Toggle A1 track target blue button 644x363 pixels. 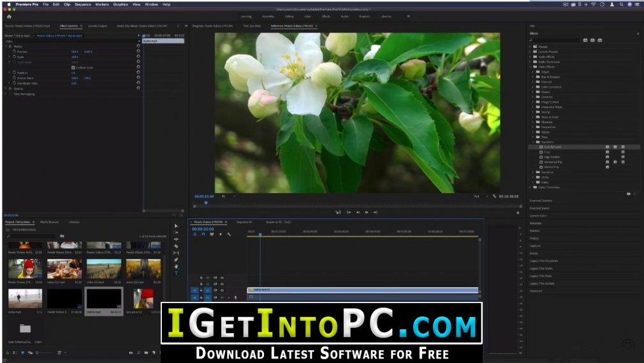click(x=208, y=297)
